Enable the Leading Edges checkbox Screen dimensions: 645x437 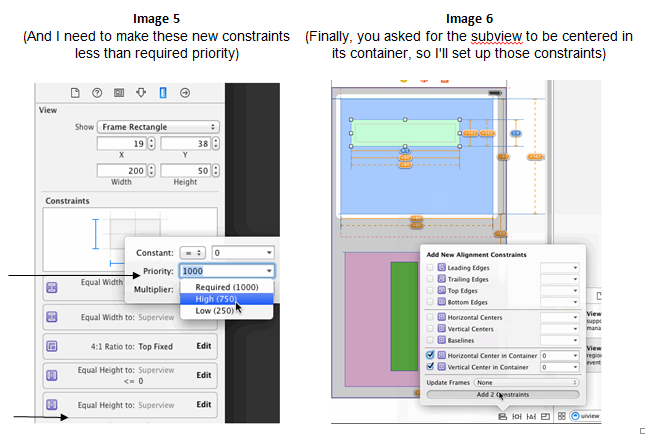[431, 268]
